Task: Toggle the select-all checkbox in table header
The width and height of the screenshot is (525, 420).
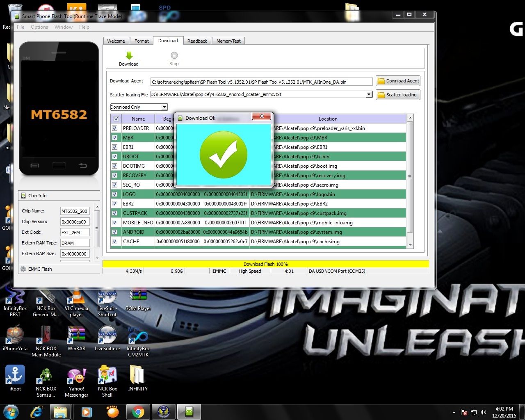Action: [116, 119]
